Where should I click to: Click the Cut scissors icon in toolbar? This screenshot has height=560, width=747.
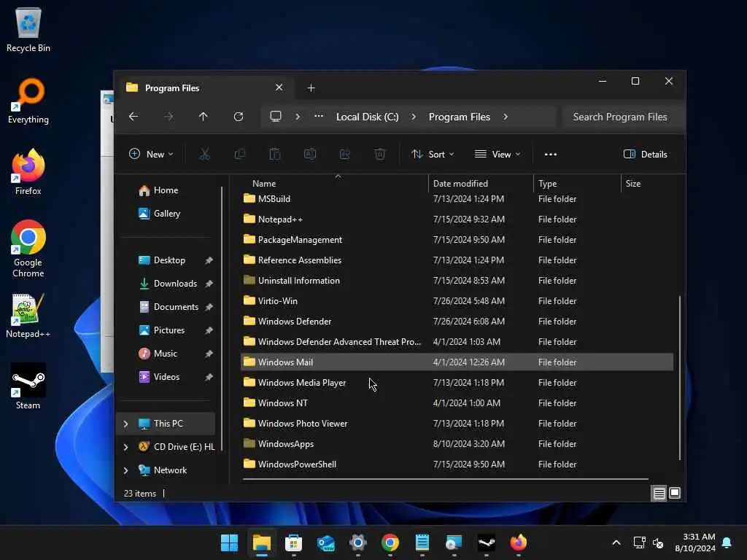(x=204, y=154)
